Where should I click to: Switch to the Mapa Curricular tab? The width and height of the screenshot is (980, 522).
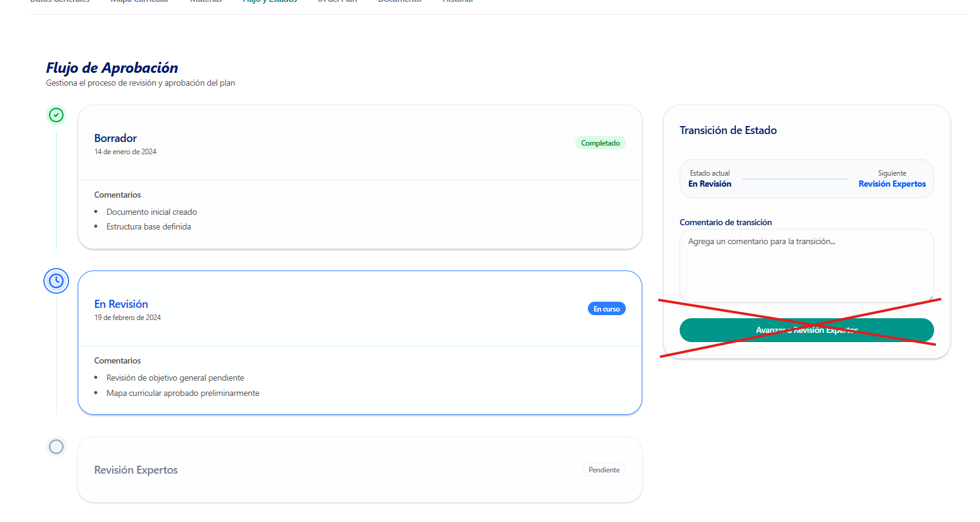click(139, 2)
